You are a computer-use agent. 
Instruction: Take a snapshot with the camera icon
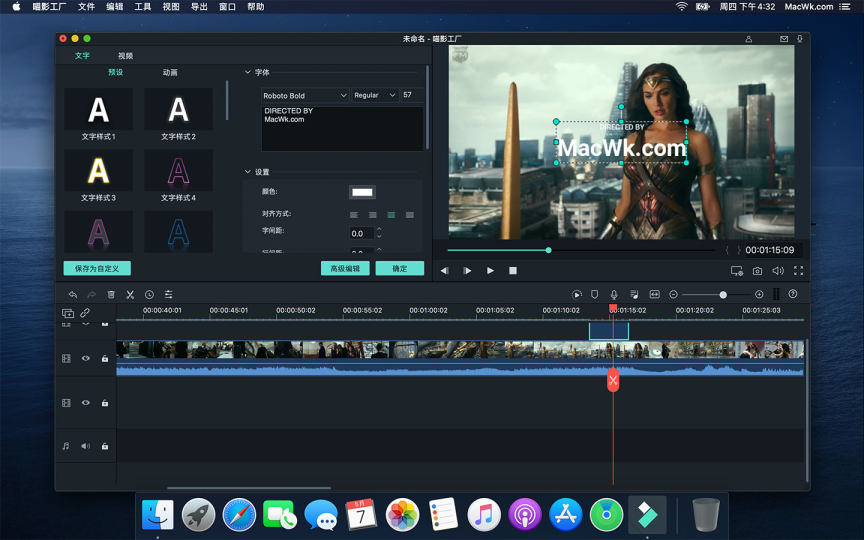[758, 271]
